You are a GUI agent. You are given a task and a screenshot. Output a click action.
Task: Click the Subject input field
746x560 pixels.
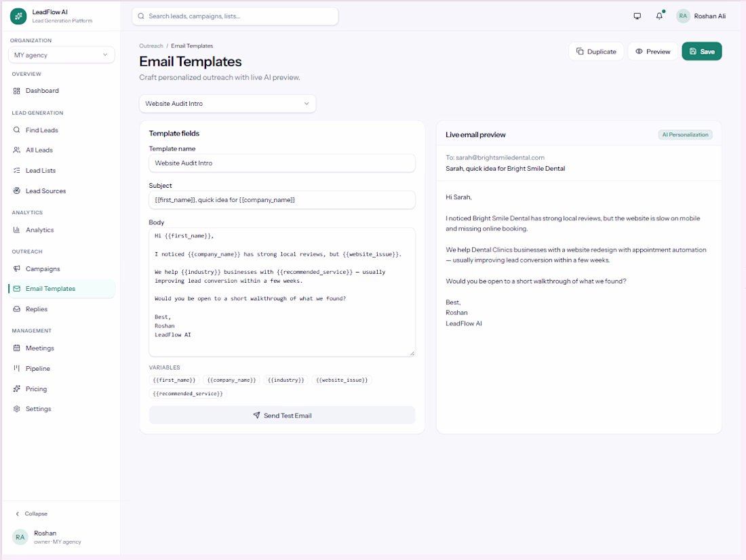click(x=282, y=200)
